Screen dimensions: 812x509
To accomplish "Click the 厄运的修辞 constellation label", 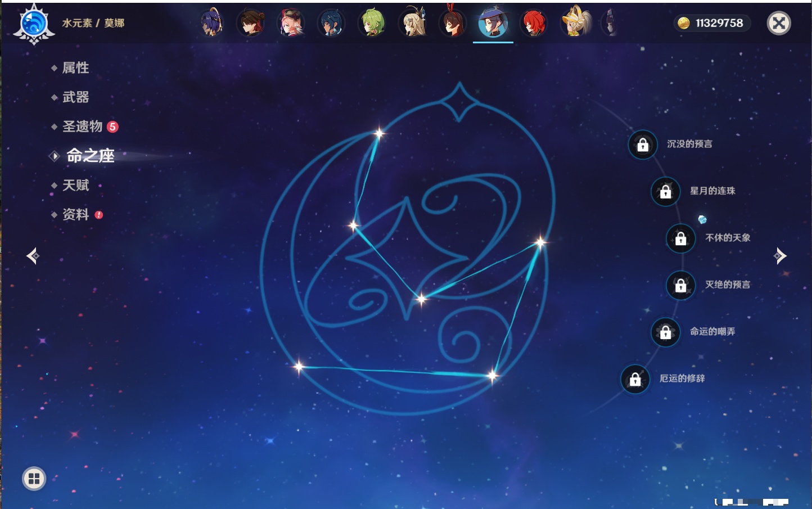I will [682, 379].
